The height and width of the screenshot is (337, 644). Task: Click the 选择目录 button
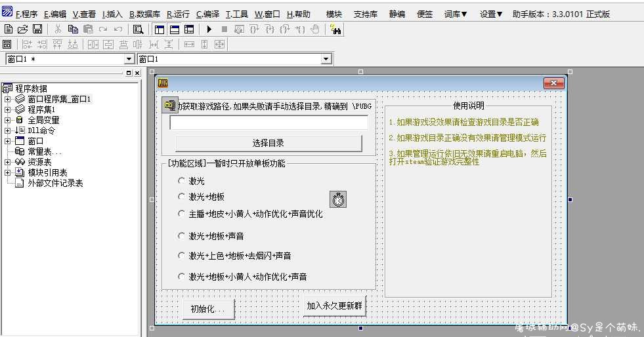[x=268, y=143]
